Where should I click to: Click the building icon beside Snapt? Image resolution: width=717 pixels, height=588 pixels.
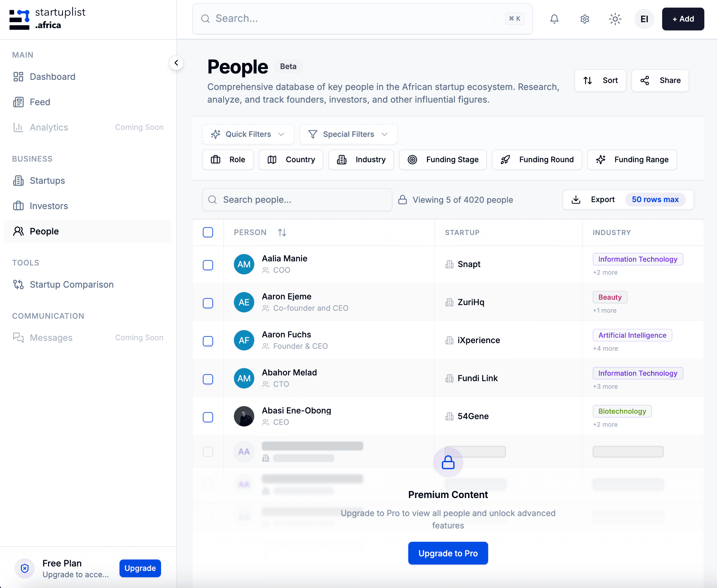click(x=449, y=264)
